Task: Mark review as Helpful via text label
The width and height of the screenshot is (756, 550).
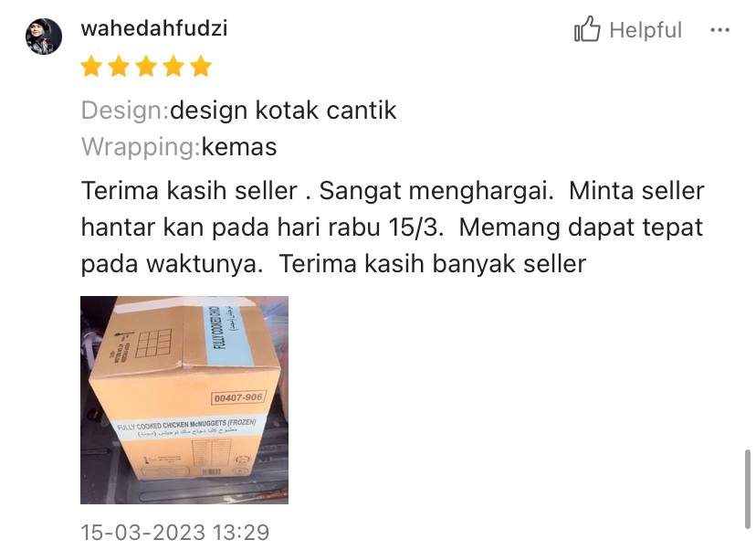Action: pos(646,30)
